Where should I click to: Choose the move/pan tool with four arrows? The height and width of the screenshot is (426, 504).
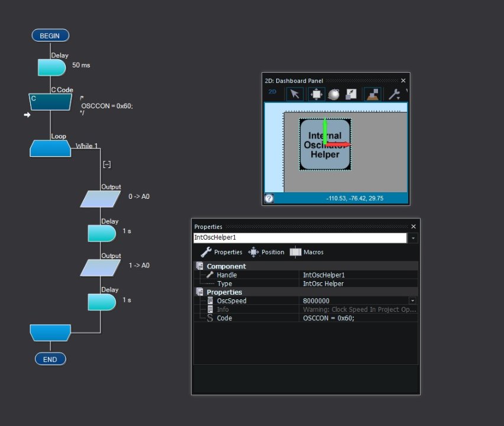[x=316, y=94]
